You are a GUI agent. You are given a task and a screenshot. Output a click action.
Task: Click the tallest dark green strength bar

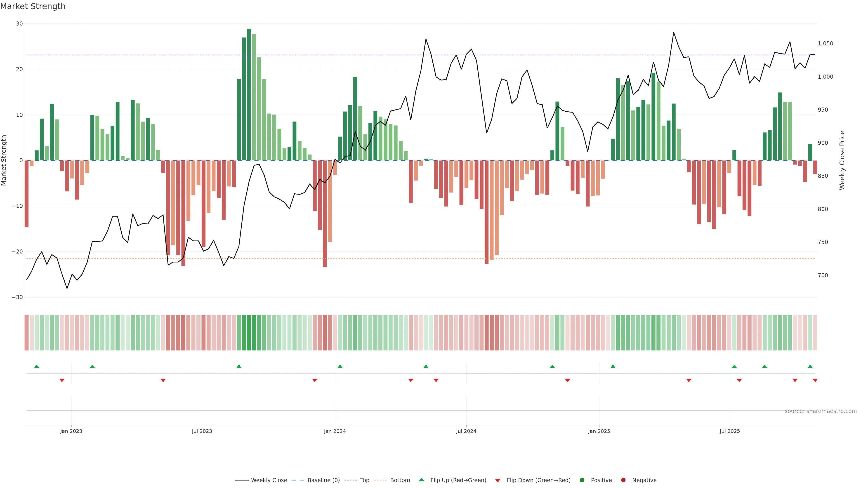249,94
